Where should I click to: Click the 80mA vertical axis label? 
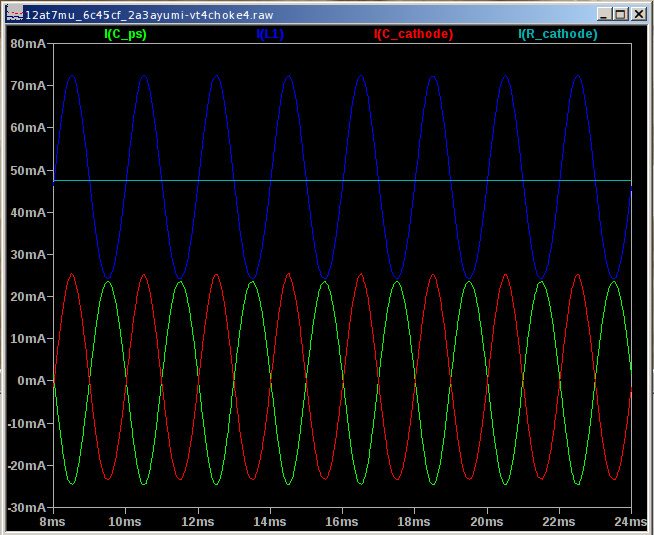coord(28,43)
